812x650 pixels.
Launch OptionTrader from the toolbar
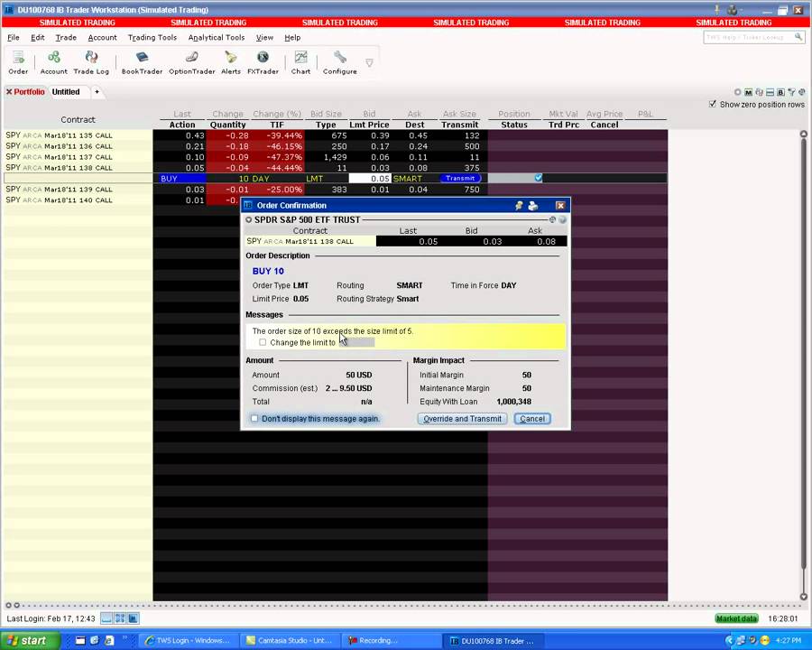coord(191,62)
